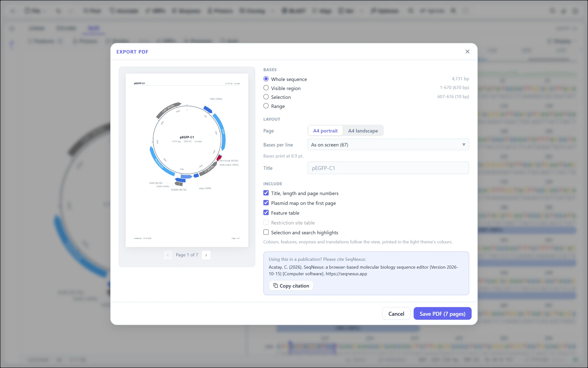Screen dimensions: 588x368
Task: Save PDF with 7 pages
Action: point(442,314)
